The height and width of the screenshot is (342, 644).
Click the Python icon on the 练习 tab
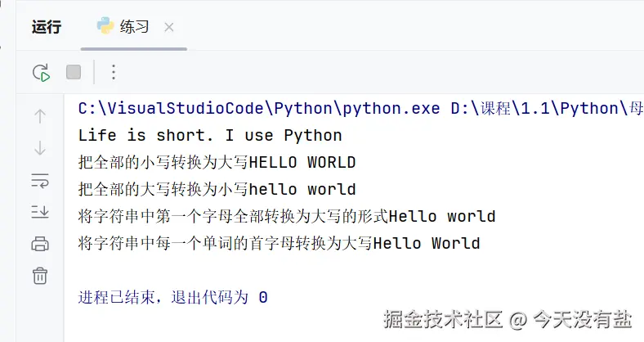pyautogui.click(x=105, y=26)
